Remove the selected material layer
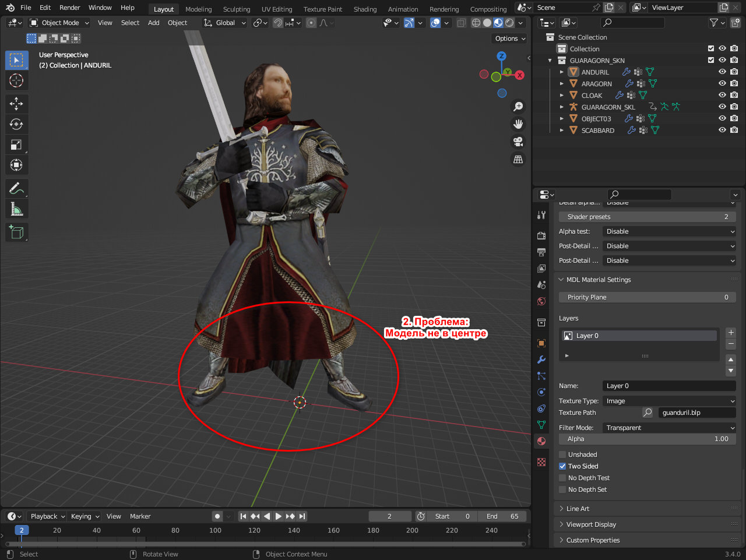The image size is (746, 560). pos(731,344)
